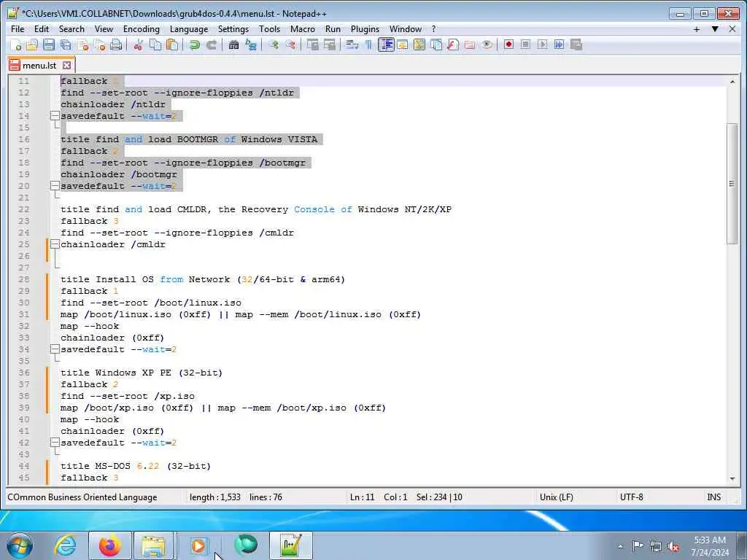Click the Windows Start button
Screen dimensions: 747x560
[x=19, y=545]
